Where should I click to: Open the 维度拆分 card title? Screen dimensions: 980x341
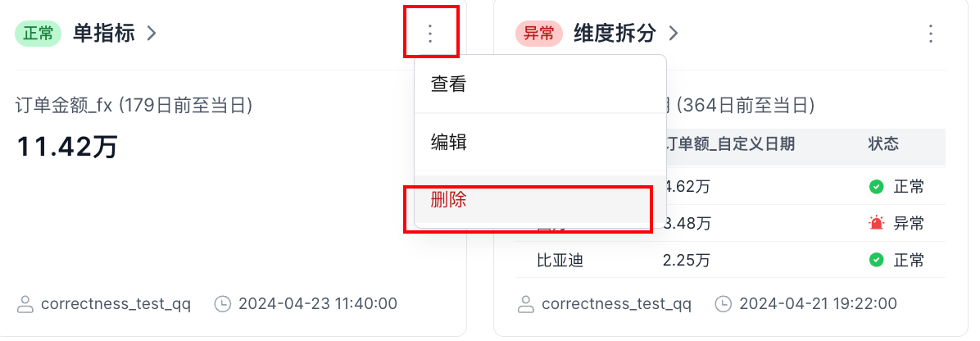click(615, 34)
